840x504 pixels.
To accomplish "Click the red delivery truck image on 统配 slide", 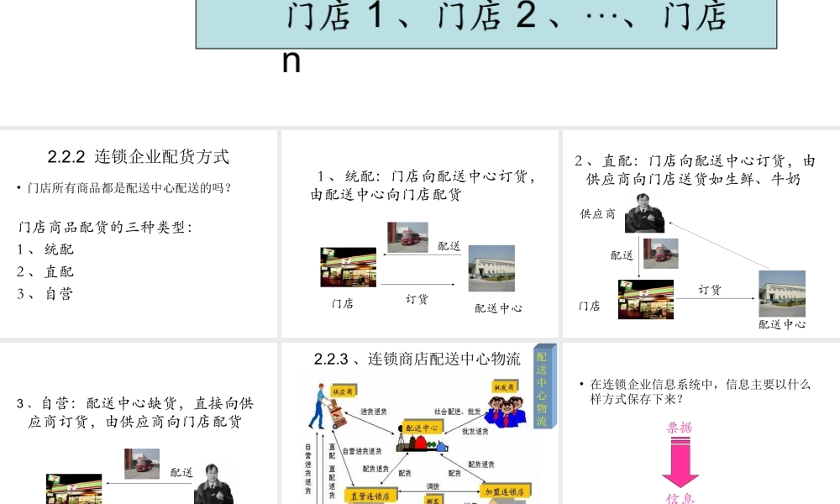I will pyautogui.click(x=408, y=236).
